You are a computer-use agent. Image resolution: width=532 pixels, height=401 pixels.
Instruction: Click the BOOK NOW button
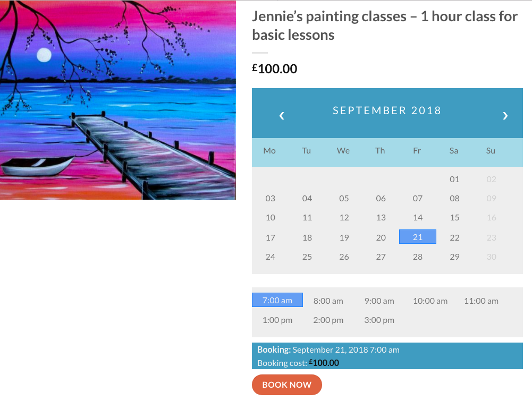click(x=286, y=385)
